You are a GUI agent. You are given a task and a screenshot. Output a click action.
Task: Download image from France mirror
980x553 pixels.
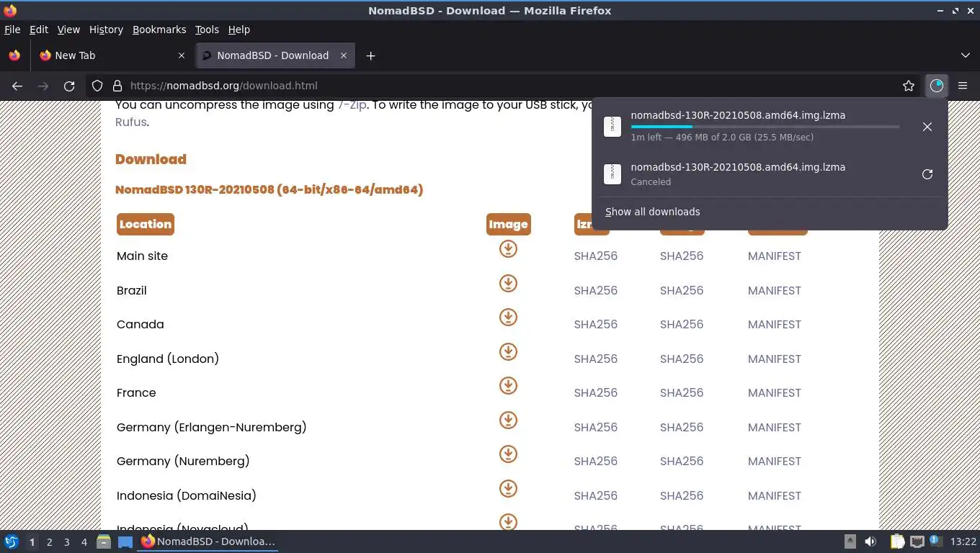[508, 386]
